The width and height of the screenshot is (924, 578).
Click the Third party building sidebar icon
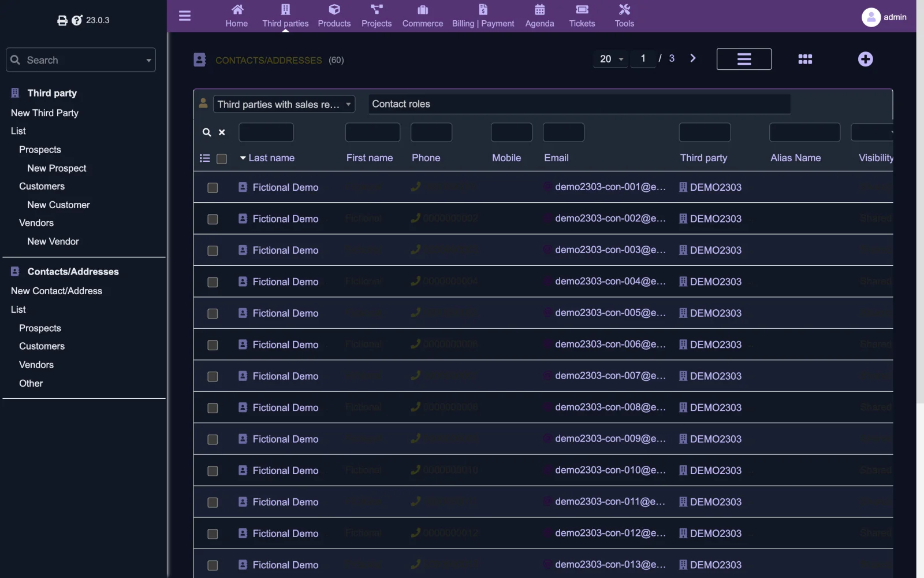point(15,93)
